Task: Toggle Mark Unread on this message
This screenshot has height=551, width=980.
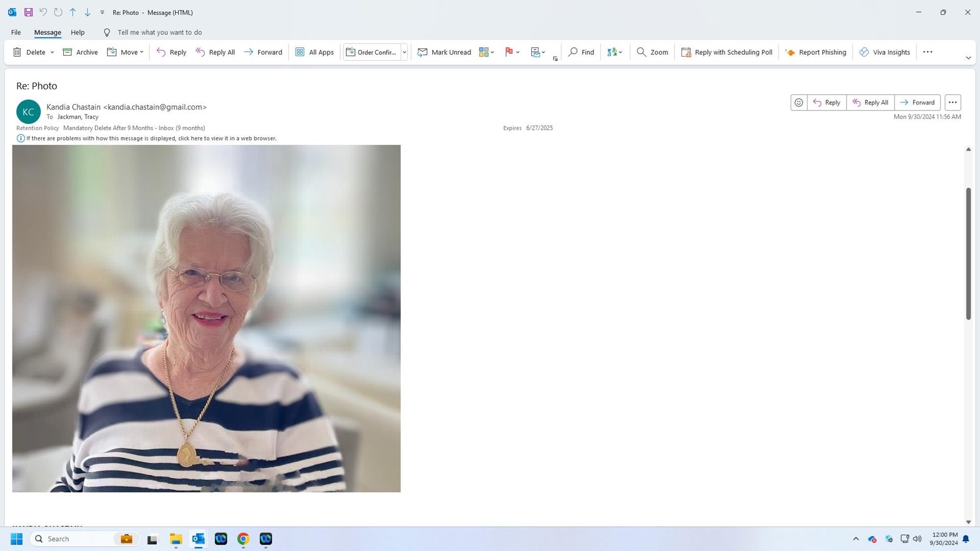Action: (x=444, y=52)
